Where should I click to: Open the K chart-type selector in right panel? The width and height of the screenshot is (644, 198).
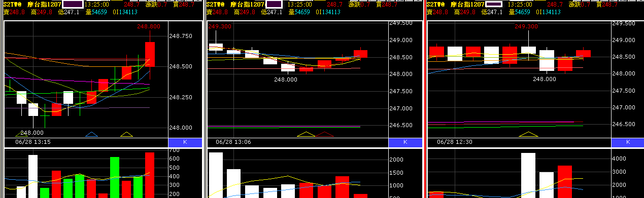pos(627,142)
